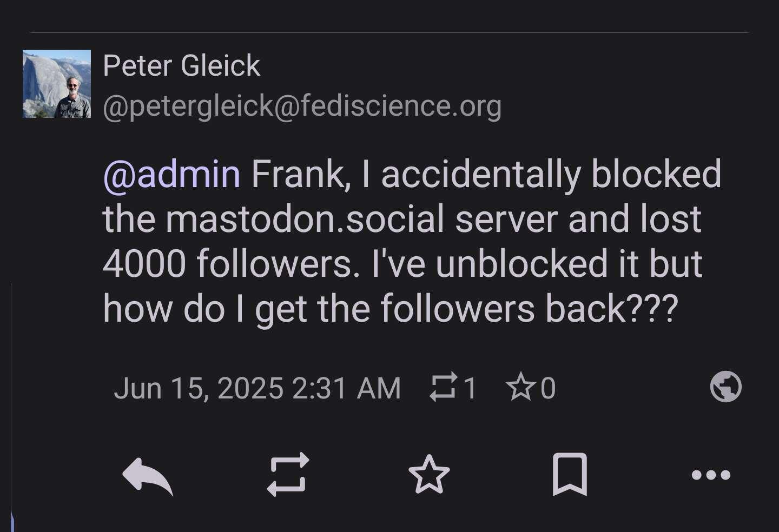View boosters via the boost count 1
The width and height of the screenshot is (779, 532).
(470, 388)
